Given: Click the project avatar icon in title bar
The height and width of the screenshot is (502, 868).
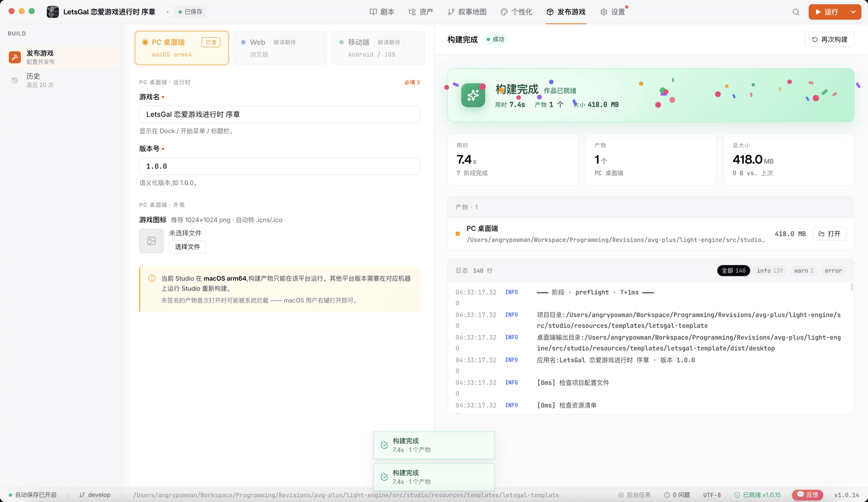Looking at the screenshot, I should [x=52, y=12].
